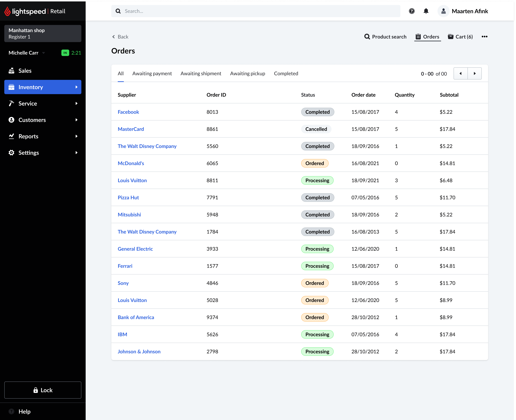Expand the Settings submenu arrow

[77, 153]
